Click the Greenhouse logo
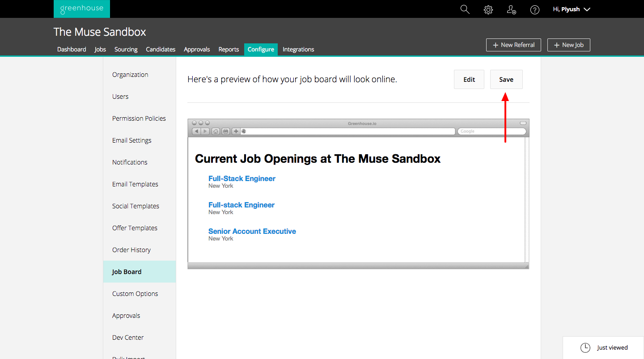Screen dimensions: 644x359 81,9
